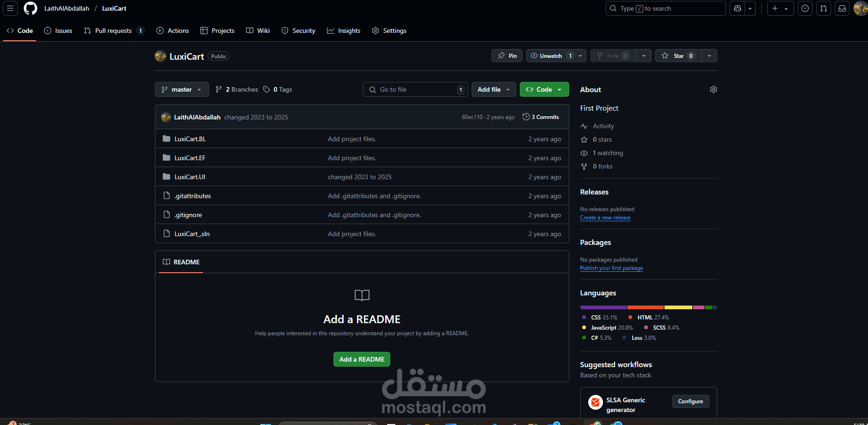View the 2 Branches link
Image resolution: width=868 pixels, height=425 pixels.
237,89
